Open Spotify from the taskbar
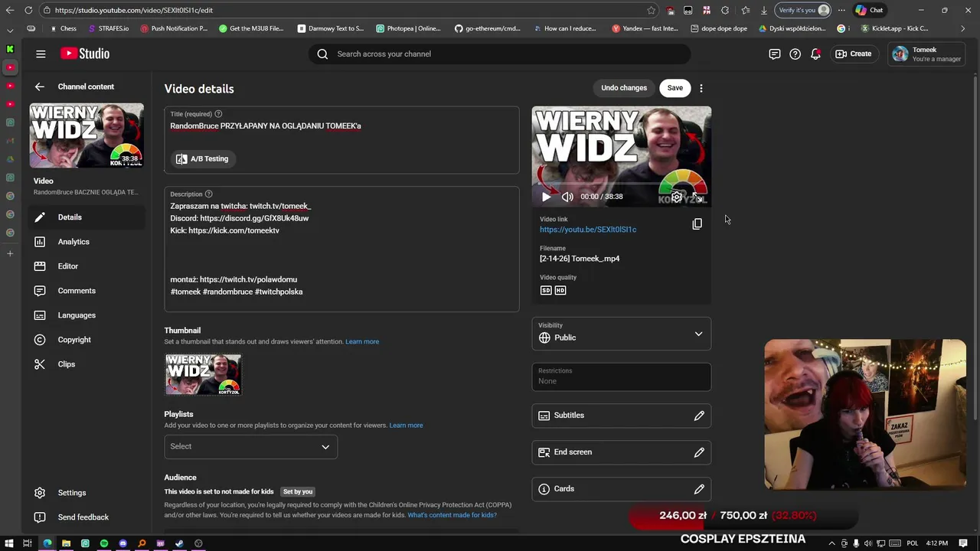 tap(104, 543)
